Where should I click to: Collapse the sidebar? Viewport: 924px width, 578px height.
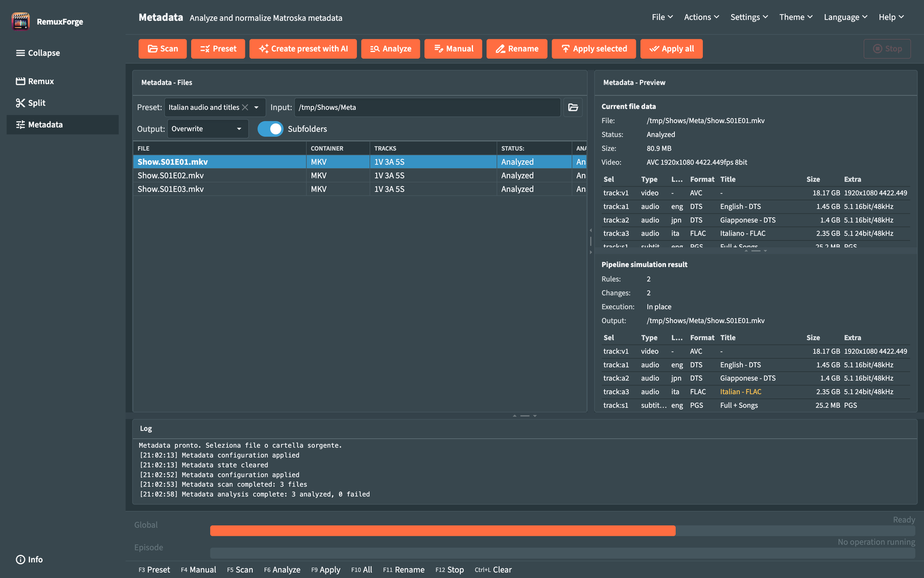tap(38, 53)
